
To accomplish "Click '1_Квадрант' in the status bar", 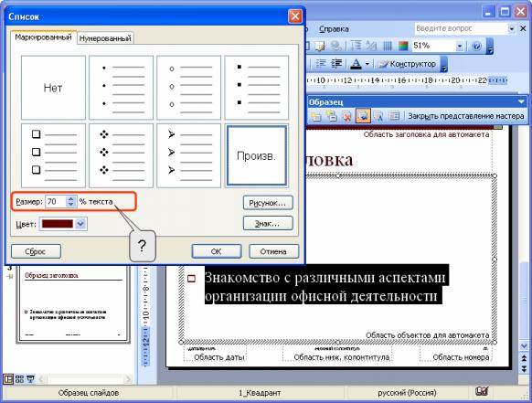I will pos(260,393).
